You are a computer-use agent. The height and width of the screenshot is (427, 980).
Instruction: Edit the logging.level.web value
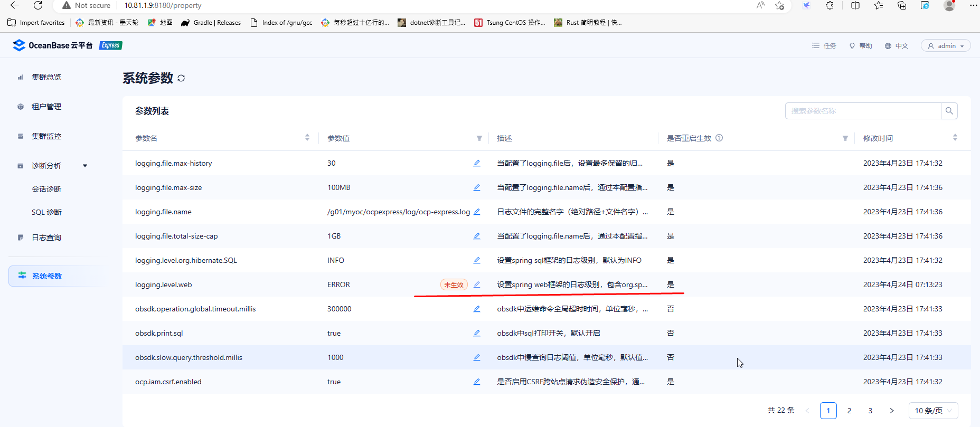(477, 284)
